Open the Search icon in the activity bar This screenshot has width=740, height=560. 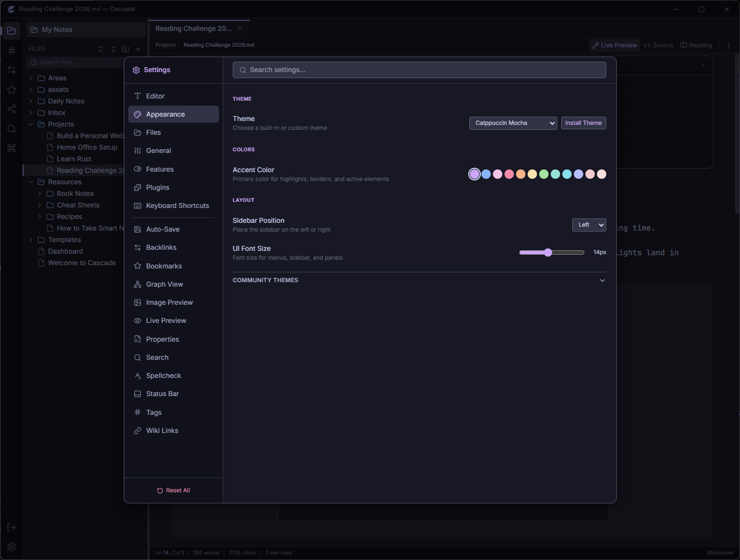click(11, 129)
